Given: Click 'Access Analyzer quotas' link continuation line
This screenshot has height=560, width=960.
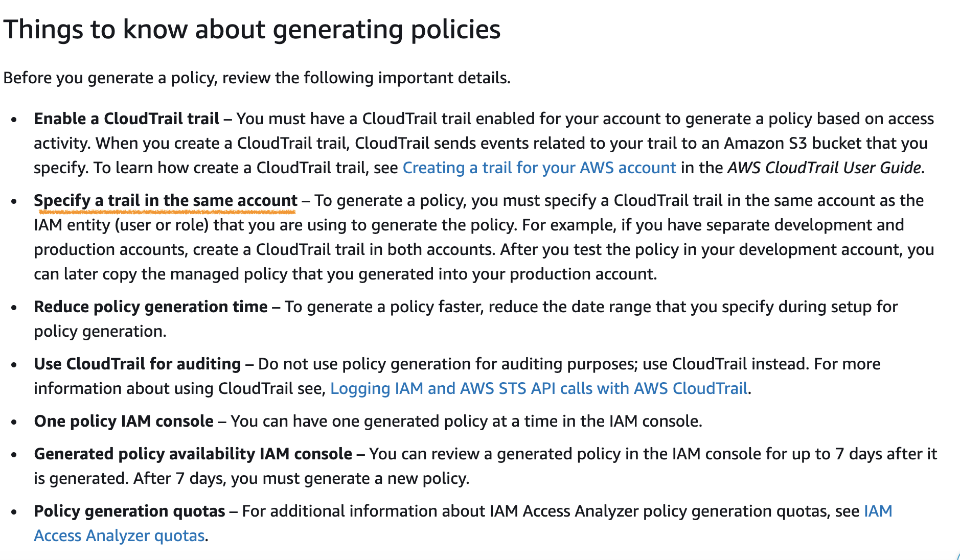Looking at the screenshot, I should point(119,536).
